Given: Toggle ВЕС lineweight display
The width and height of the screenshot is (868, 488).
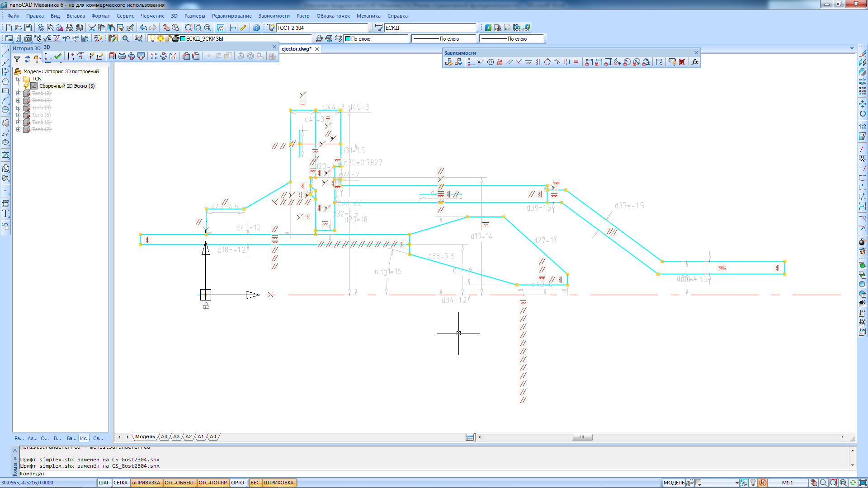Looking at the screenshot, I should click(255, 483).
